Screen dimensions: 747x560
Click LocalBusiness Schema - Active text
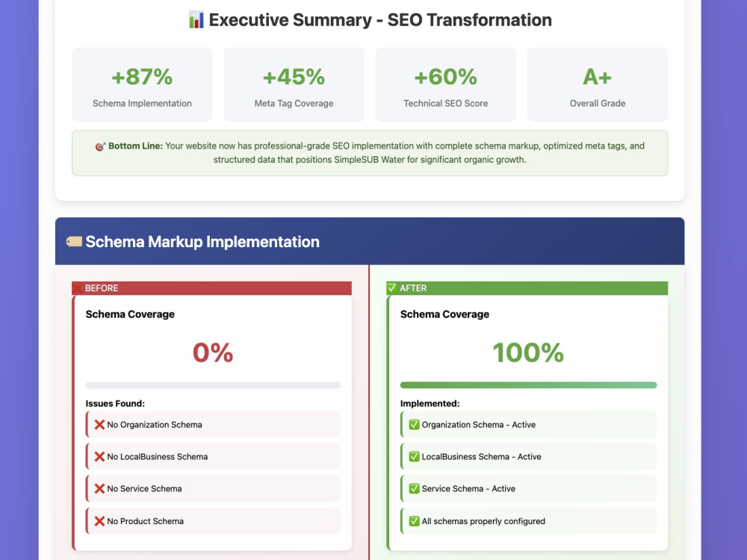point(481,457)
